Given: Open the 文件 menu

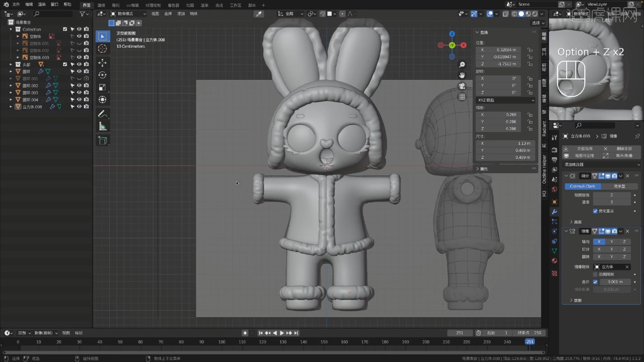Looking at the screenshot, I should click(x=16, y=4).
